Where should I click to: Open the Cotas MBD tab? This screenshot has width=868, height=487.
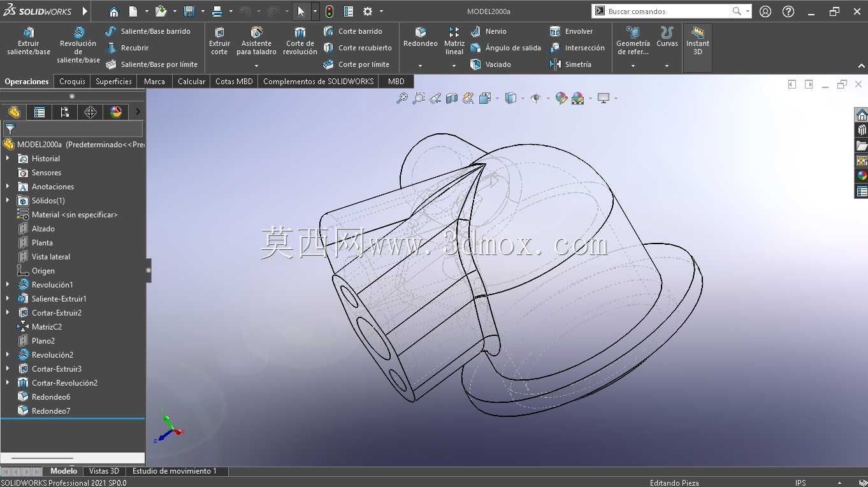(x=234, y=81)
